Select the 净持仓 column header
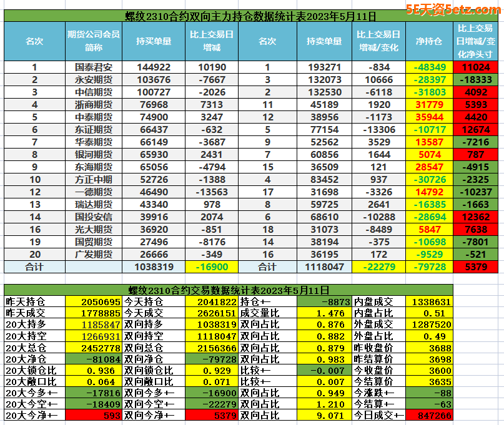 430,41
